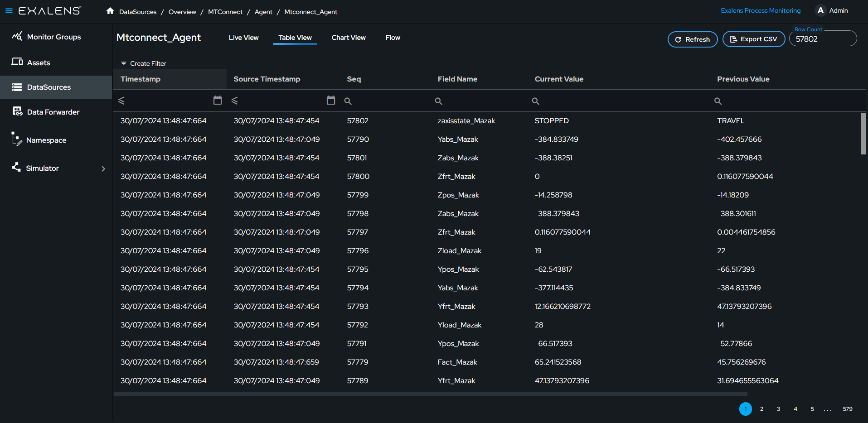Click the Admin user avatar
The height and width of the screenshot is (423, 868).
coord(820,10)
